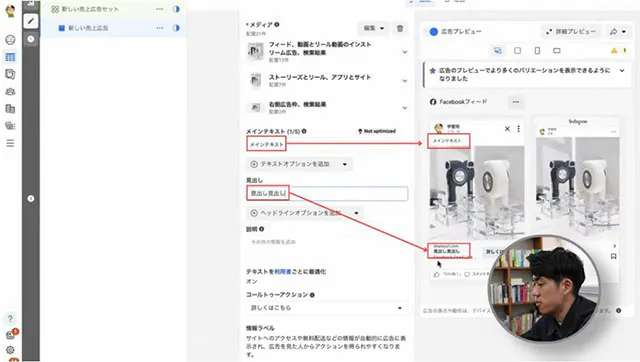Open the account overview gauge icon
The height and width of the screenshot is (362, 640).
point(10,40)
